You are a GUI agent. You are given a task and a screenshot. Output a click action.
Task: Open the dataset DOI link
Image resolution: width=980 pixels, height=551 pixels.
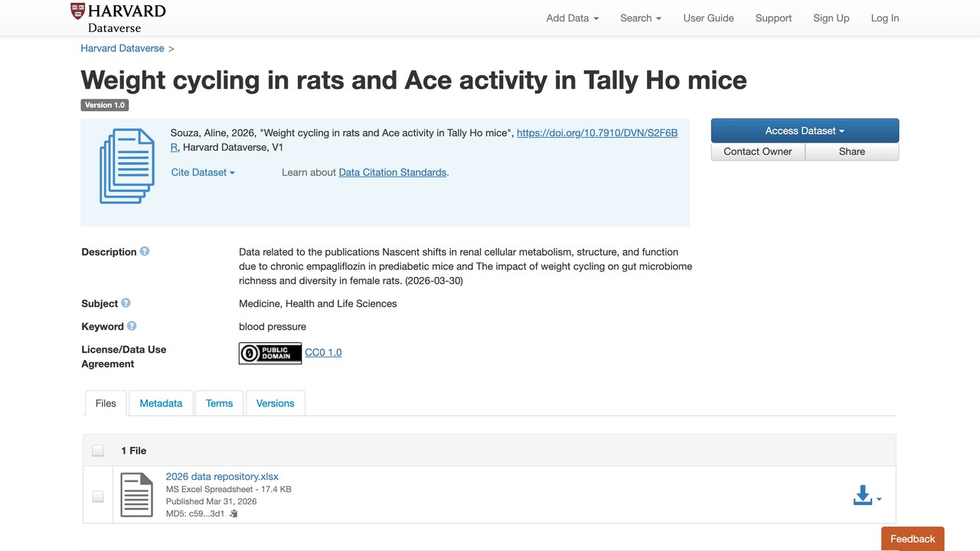(597, 133)
